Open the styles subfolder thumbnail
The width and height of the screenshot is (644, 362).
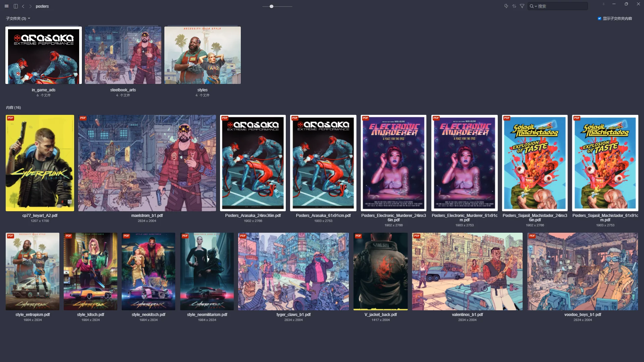pos(203,55)
